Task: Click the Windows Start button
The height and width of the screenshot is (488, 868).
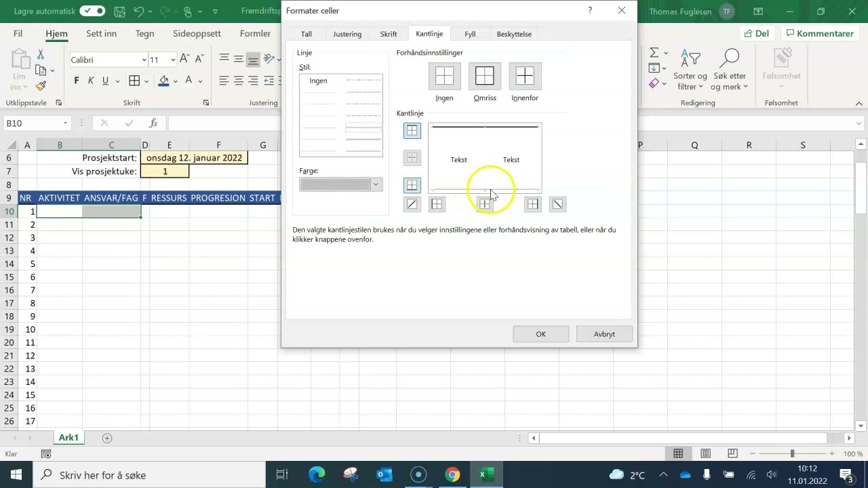Action: click(x=16, y=475)
